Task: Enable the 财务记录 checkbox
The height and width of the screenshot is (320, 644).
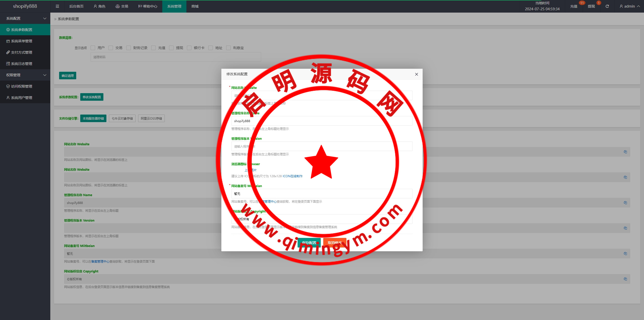Action: [x=129, y=48]
